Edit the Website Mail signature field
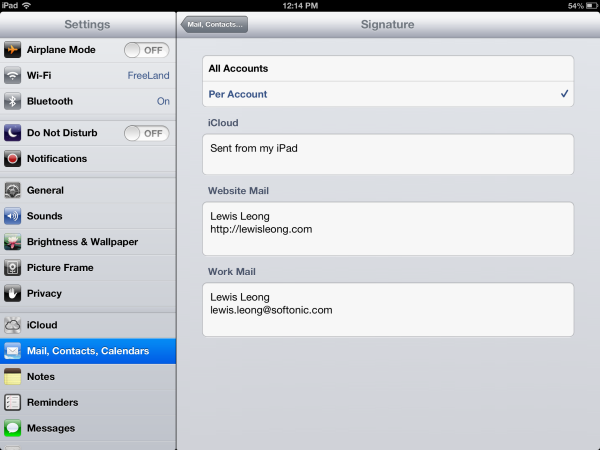 point(388,228)
